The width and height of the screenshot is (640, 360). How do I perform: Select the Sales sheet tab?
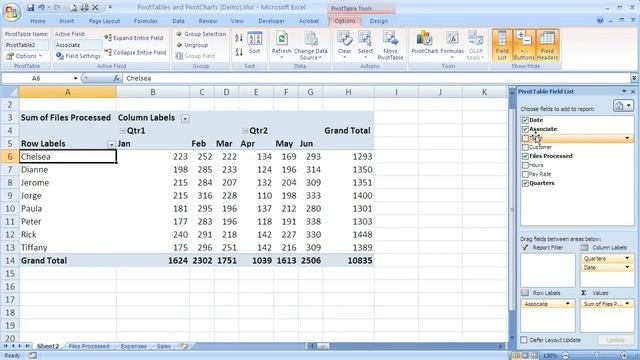[164, 346]
